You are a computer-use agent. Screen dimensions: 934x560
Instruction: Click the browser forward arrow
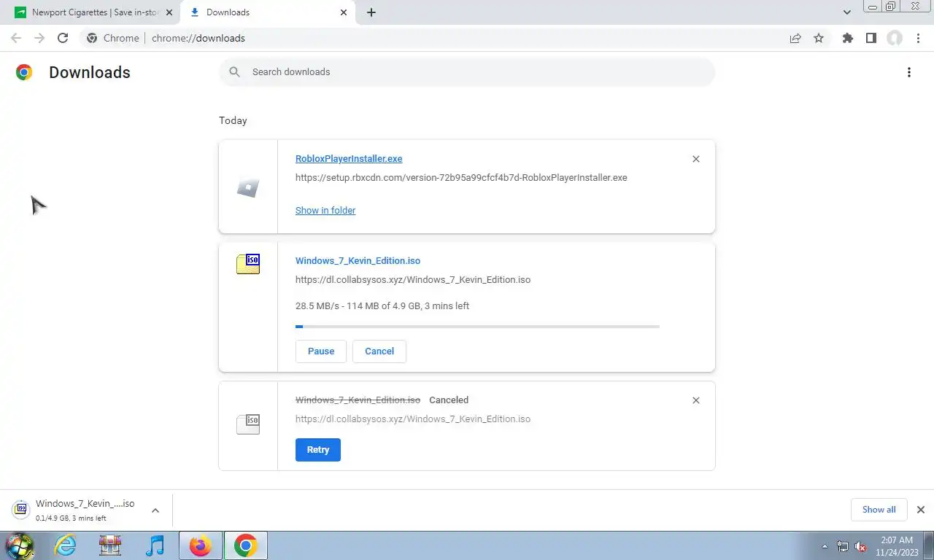[39, 38]
